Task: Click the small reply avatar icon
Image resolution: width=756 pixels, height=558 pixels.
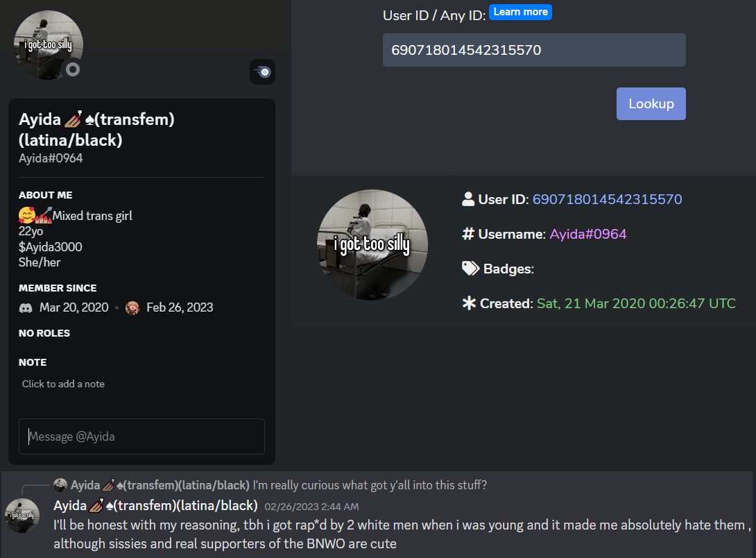Action: tap(60, 485)
